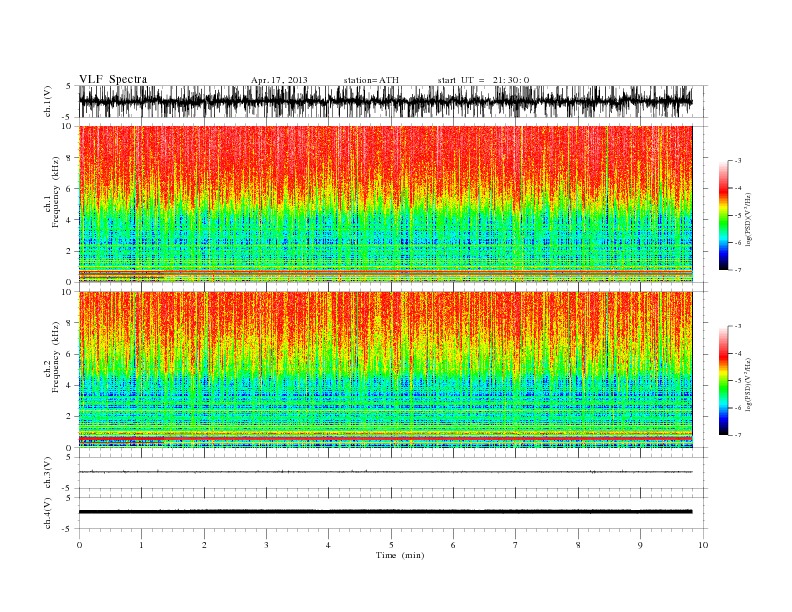Click the ch.1 voltage waveform trace

(385, 101)
